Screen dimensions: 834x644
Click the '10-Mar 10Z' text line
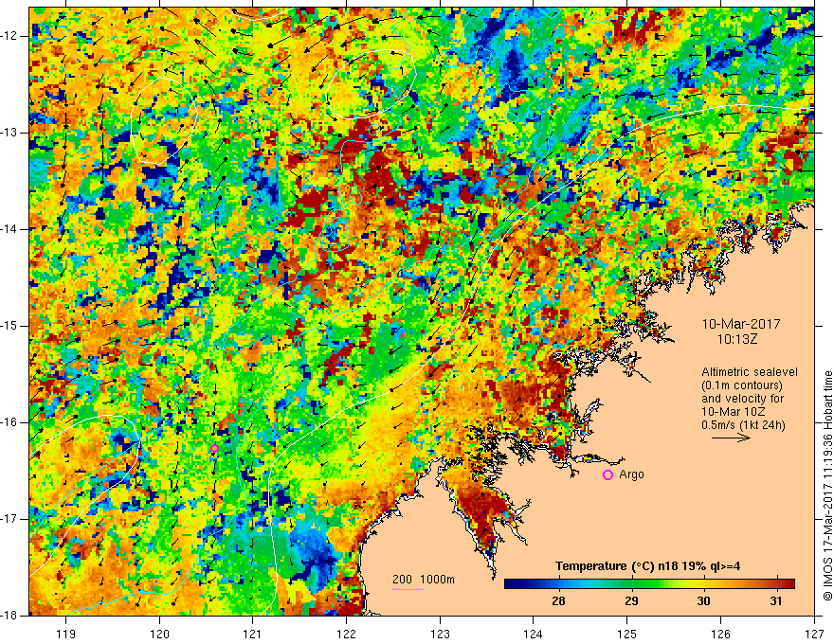coord(735,412)
